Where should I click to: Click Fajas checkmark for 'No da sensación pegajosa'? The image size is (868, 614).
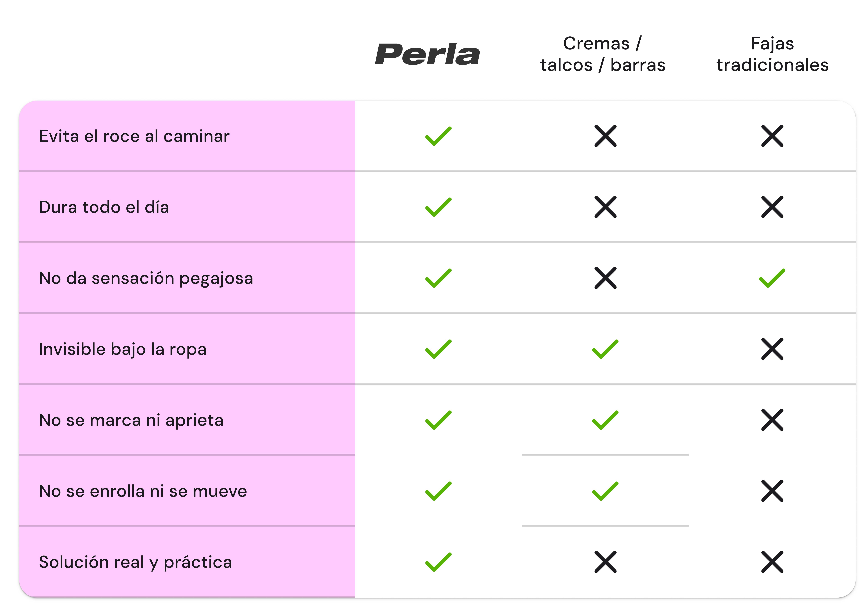click(772, 278)
